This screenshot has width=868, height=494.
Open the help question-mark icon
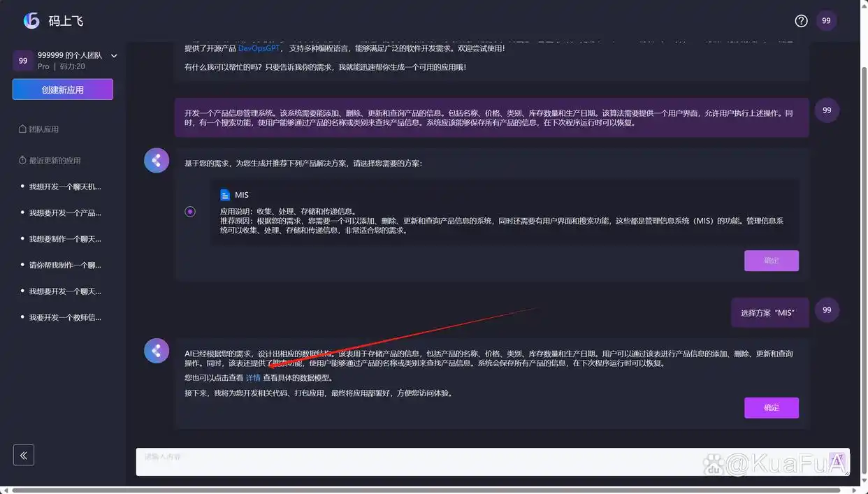click(801, 20)
